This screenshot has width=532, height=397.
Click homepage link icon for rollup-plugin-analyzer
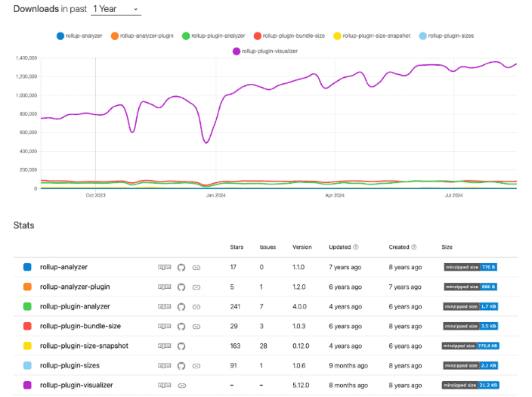tap(196, 306)
